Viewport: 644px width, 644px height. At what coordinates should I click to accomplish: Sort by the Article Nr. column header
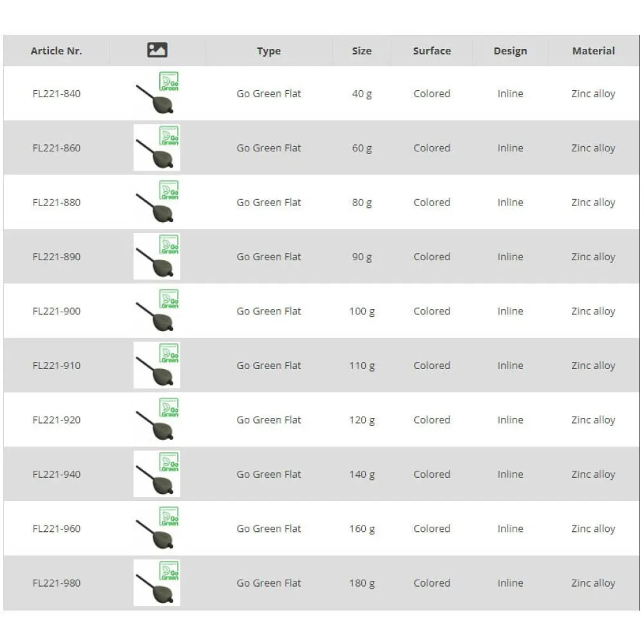pyautogui.click(x=57, y=51)
